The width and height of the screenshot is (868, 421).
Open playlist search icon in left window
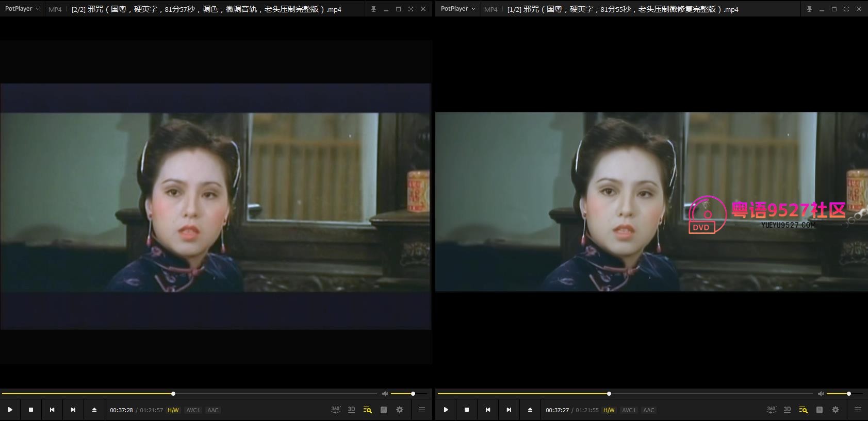point(367,410)
